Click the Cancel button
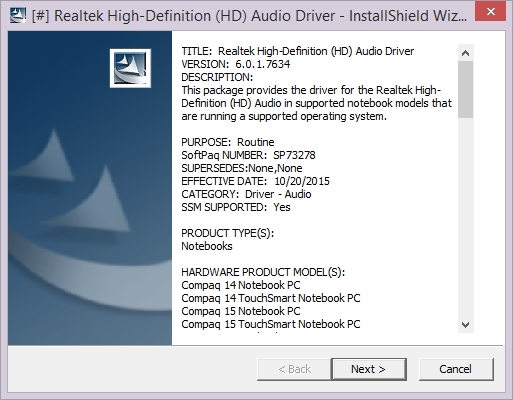513x400 pixels. pyautogui.click(x=456, y=369)
